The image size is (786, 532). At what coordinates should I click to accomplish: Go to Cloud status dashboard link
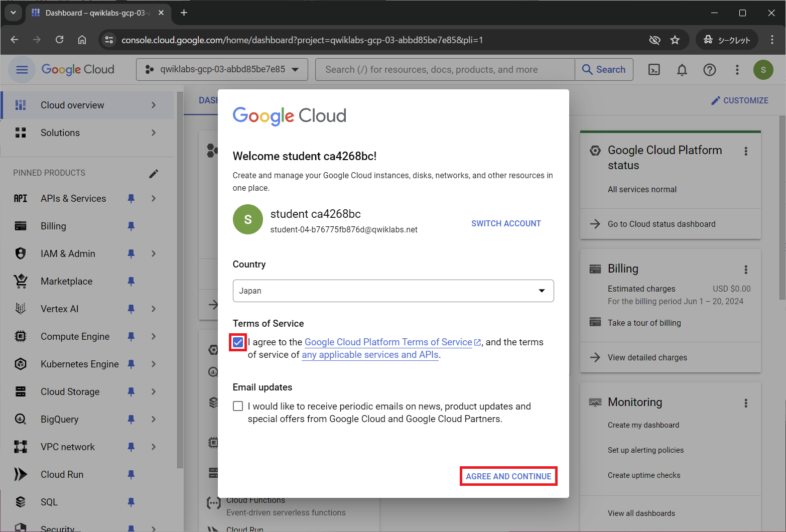tap(662, 224)
